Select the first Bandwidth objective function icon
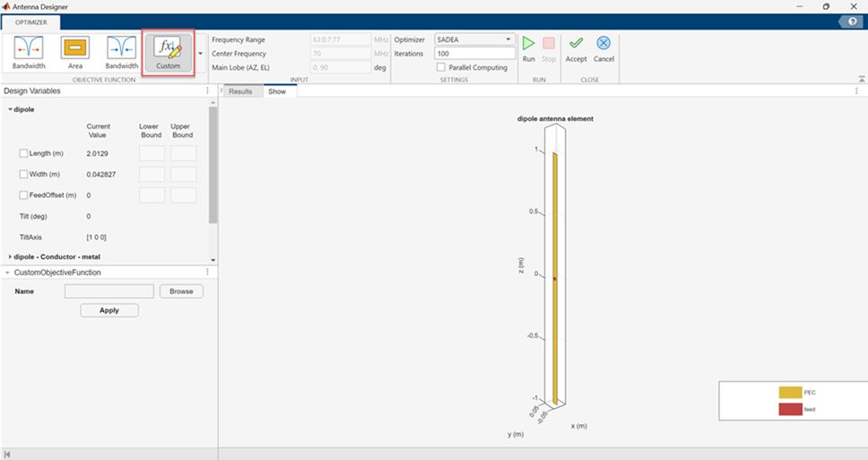Screen dimensions: 868x460 pyautogui.click(x=29, y=53)
